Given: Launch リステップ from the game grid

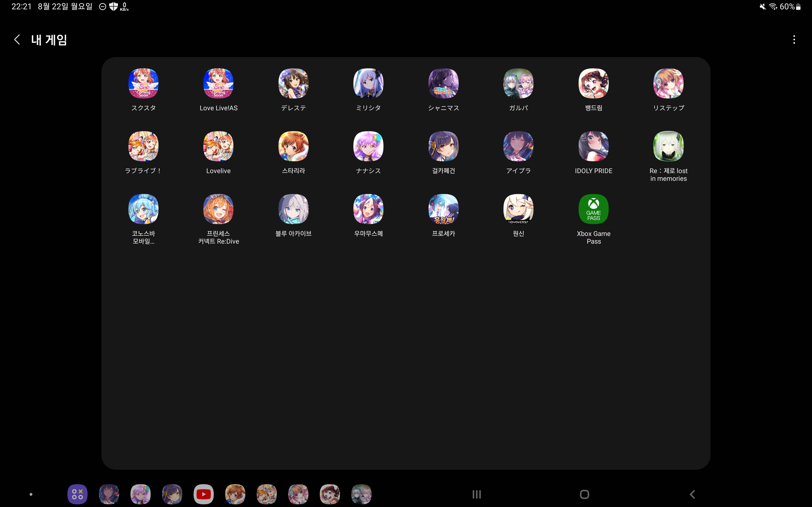Looking at the screenshot, I should [x=669, y=83].
